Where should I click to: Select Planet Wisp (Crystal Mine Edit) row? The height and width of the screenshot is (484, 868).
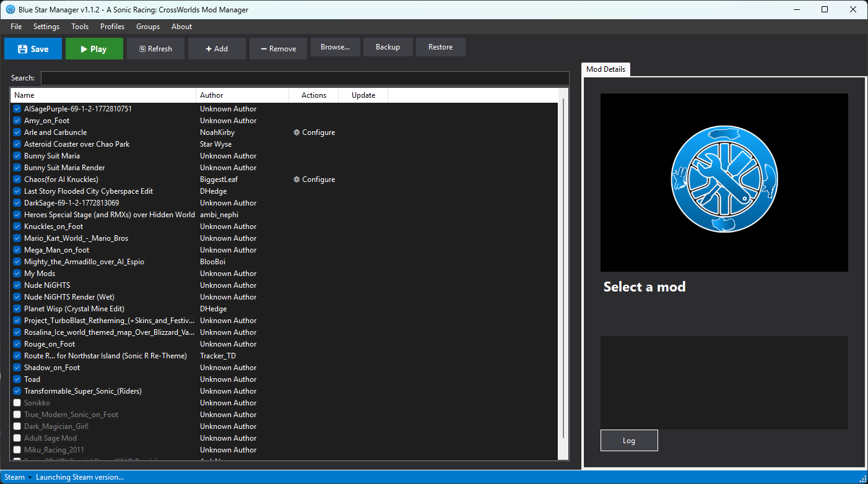284,309
